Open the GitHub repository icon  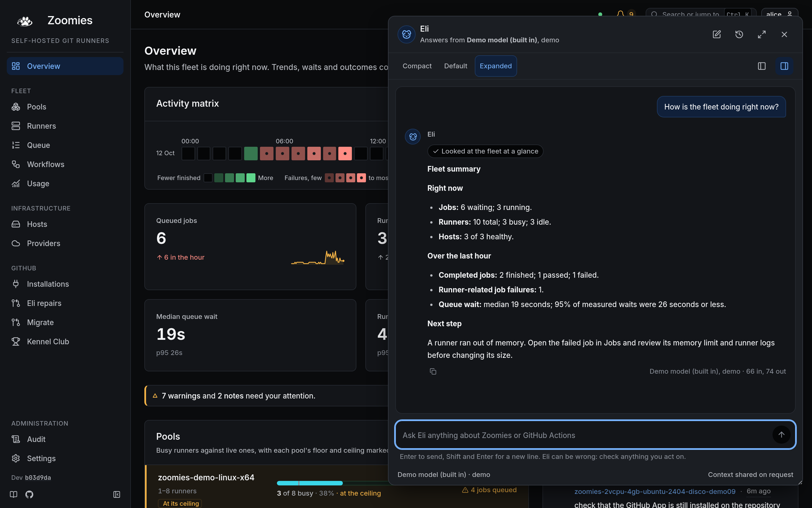[29, 494]
